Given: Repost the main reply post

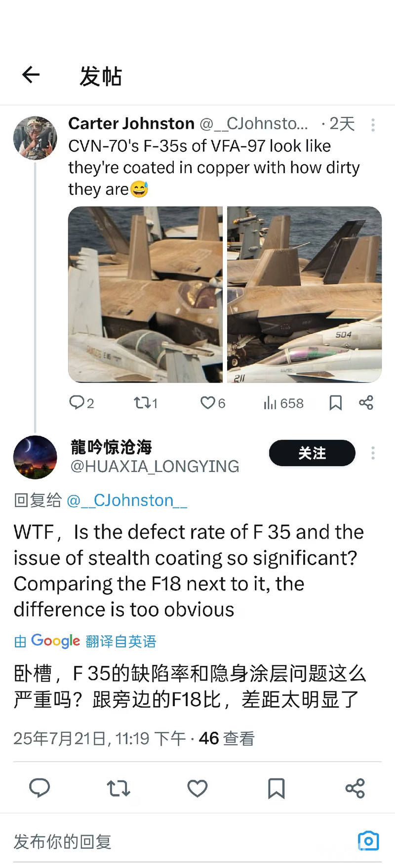Looking at the screenshot, I should coord(118,788).
